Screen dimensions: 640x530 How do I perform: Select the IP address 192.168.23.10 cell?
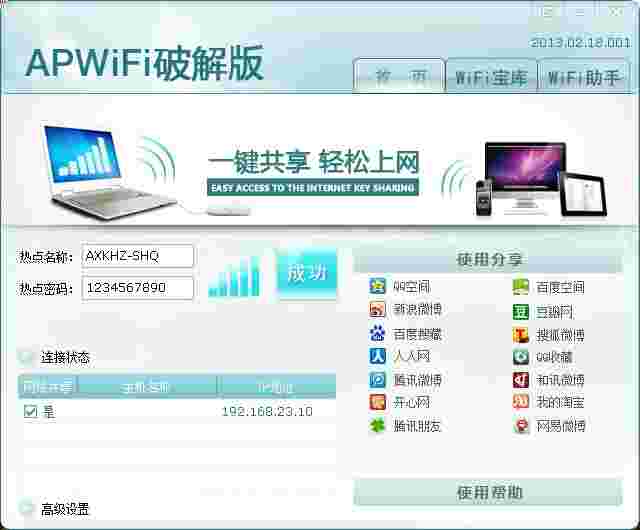267,411
